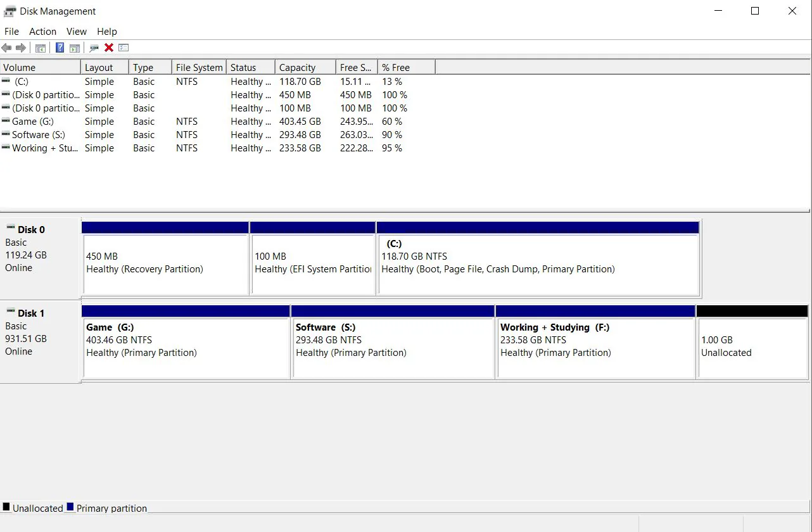Click the drive icon beside Software (S:) row
The width and height of the screenshot is (812, 532).
[x=6, y=134]
